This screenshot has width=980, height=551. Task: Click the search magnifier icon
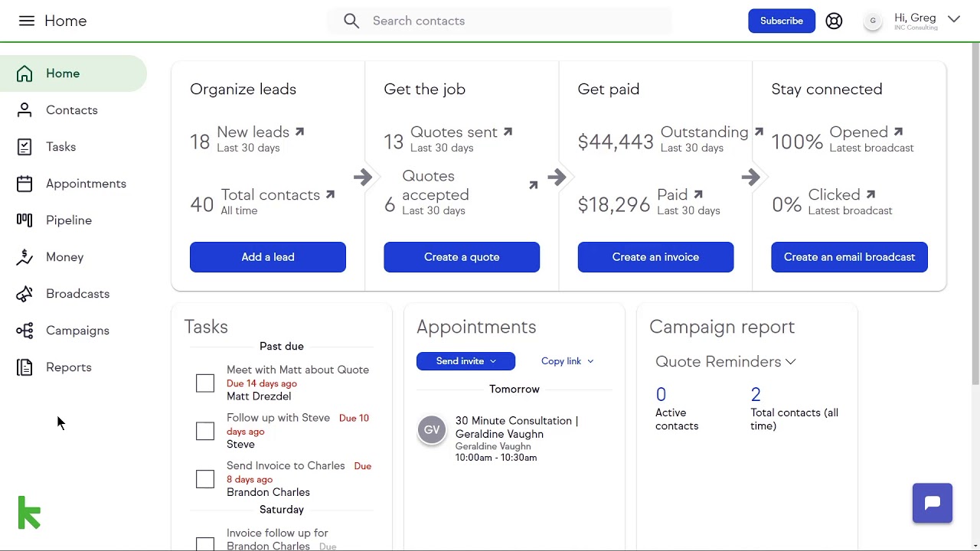[x=351, y=21]
